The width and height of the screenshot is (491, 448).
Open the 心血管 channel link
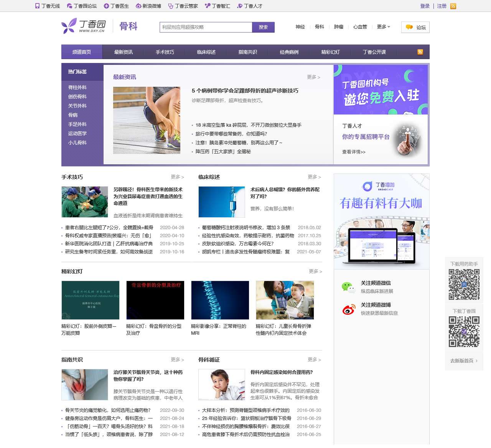(360, 27)
